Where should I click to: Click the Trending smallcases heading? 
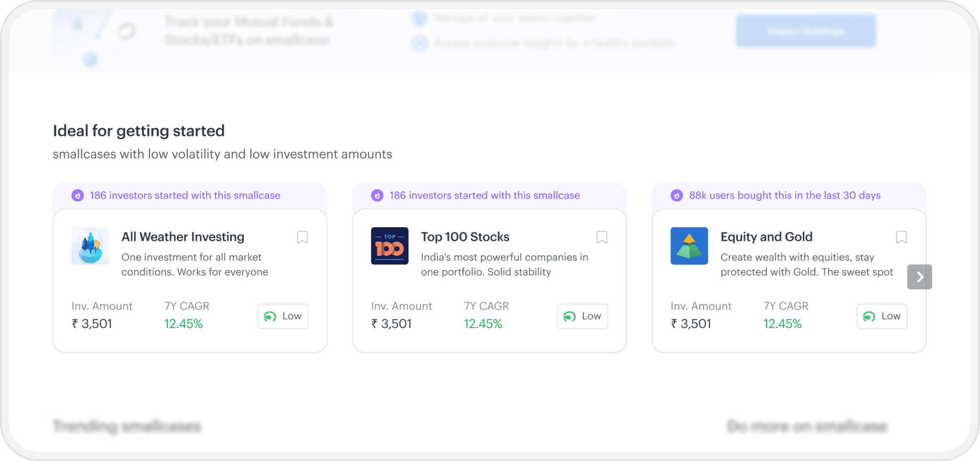click(127, 426)
